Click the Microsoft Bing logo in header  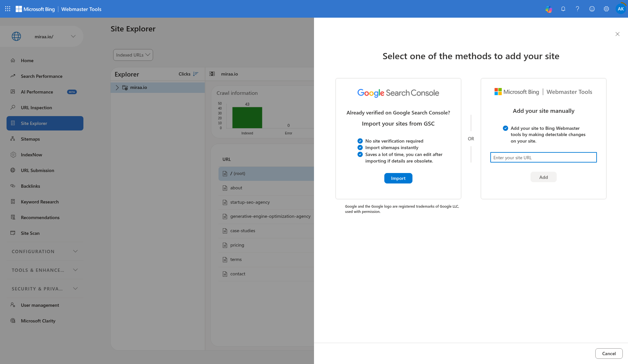pos(35,9)
